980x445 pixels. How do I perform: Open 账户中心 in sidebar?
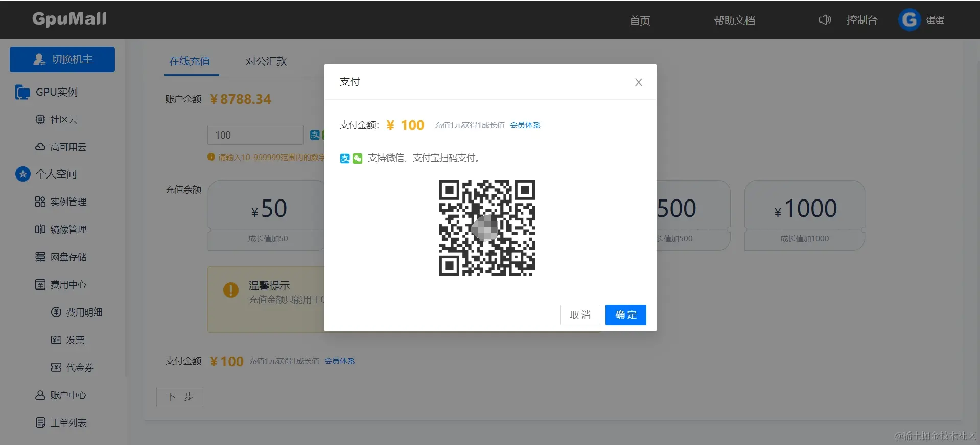68,395
